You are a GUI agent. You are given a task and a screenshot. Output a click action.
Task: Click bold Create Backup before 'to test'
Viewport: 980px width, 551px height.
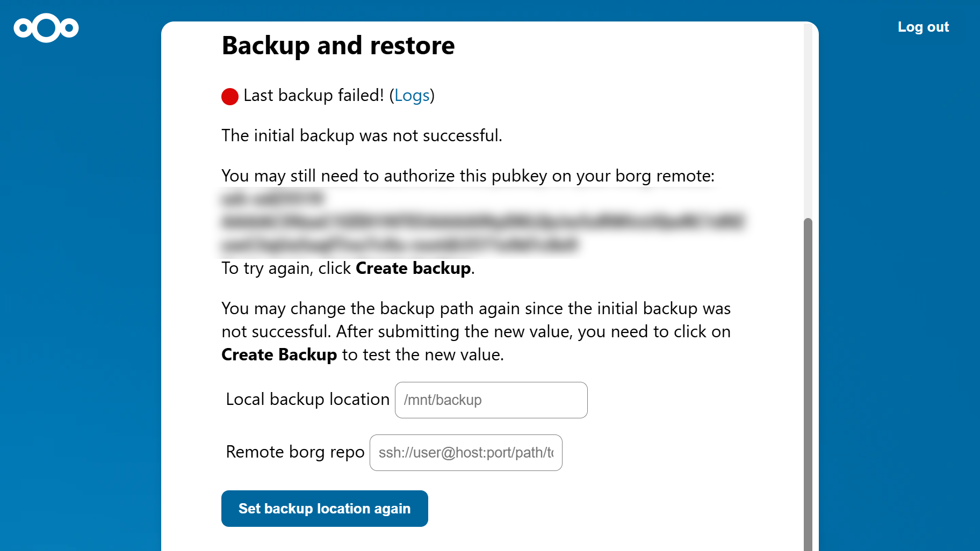click(x=279, y=355)
